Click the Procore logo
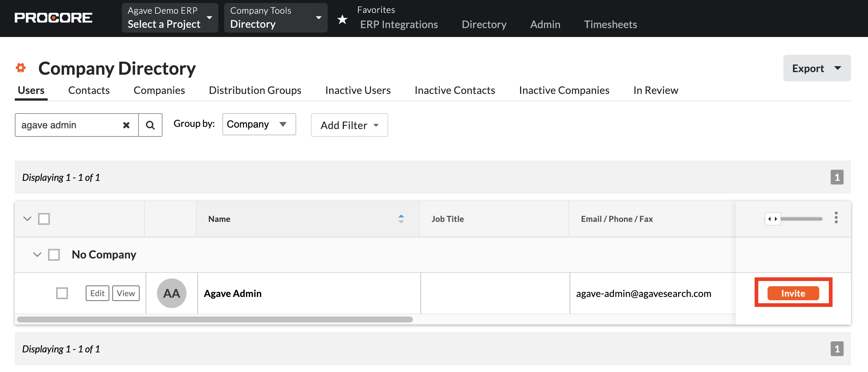Image resolution: width=868 pixels, height=372 pixels. point(54,18)
